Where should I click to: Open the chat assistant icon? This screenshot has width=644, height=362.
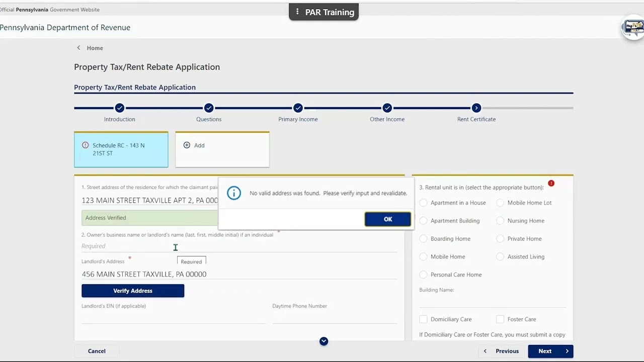[x=633, y=28]
